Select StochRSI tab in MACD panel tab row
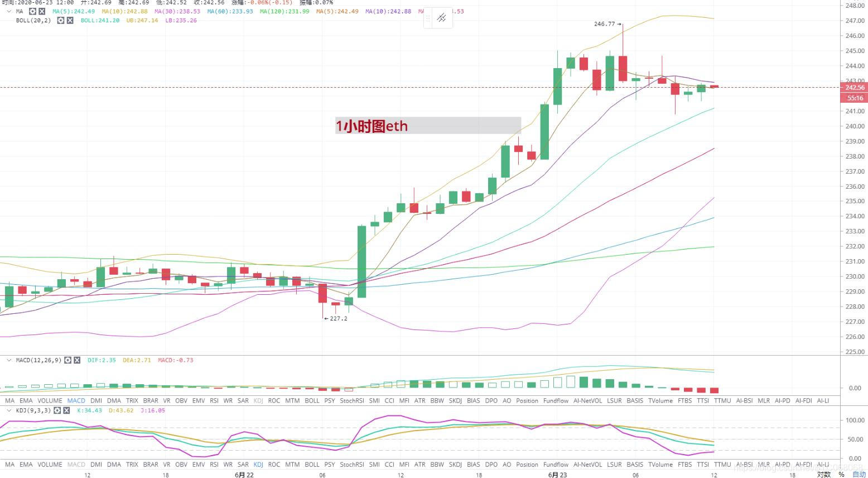 click(351, 400)
